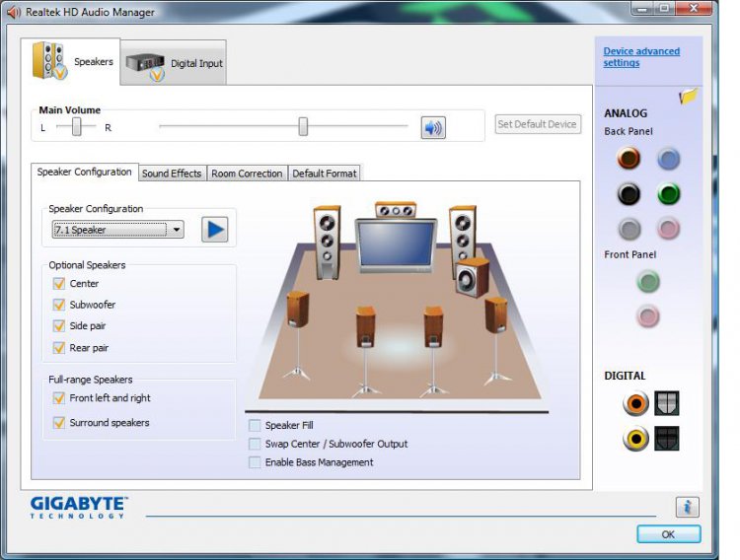Screen dimensions: 740x560
Task: Test the center speaker in the diagram
Action: click(x=396, y=210)
